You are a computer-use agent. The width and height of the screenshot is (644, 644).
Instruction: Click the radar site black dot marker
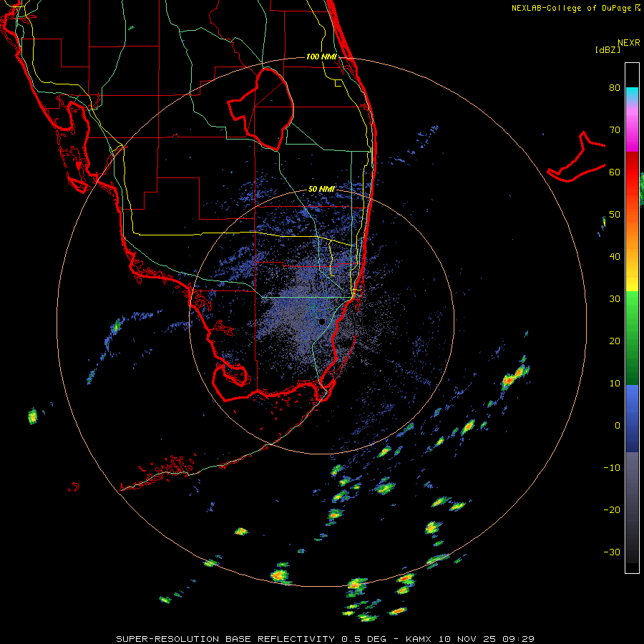pyautogui.click(x=322, y=321)
